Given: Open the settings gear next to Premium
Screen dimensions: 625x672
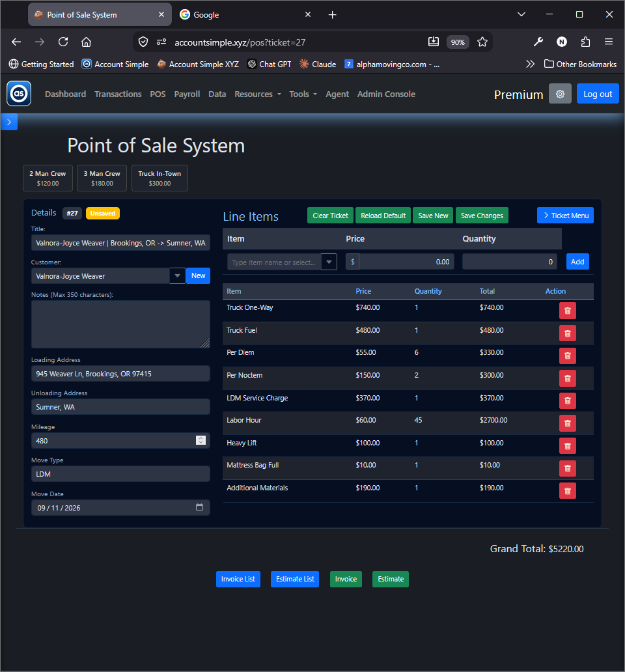Looking at the screenshot, I should (x=560, y=94).
